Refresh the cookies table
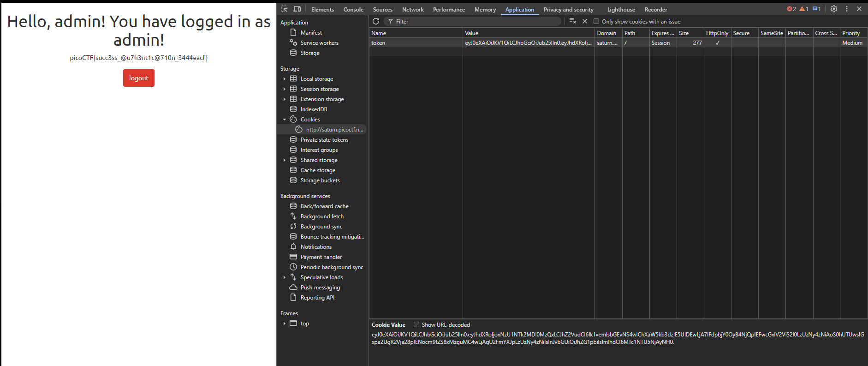 (376, 21)
